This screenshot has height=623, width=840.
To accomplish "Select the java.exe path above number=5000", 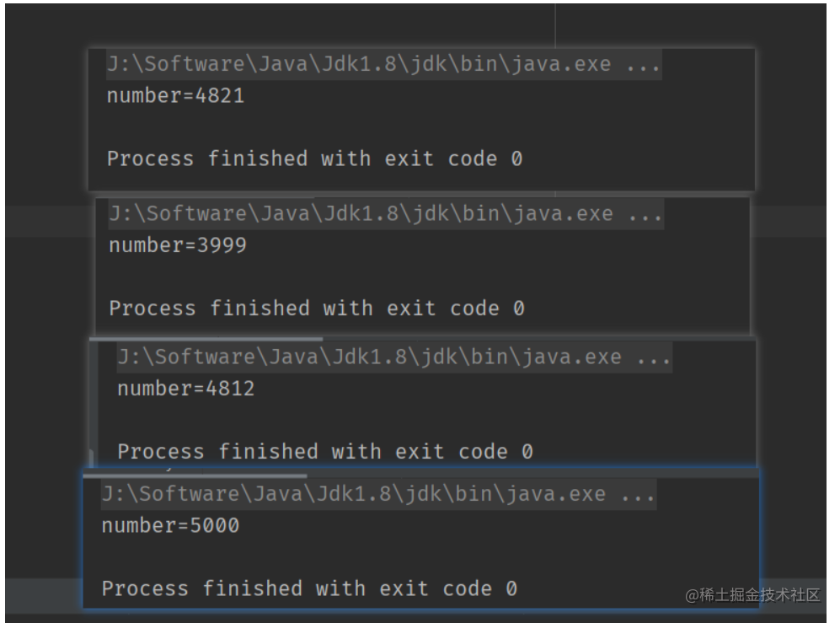I will coord(354,494).
